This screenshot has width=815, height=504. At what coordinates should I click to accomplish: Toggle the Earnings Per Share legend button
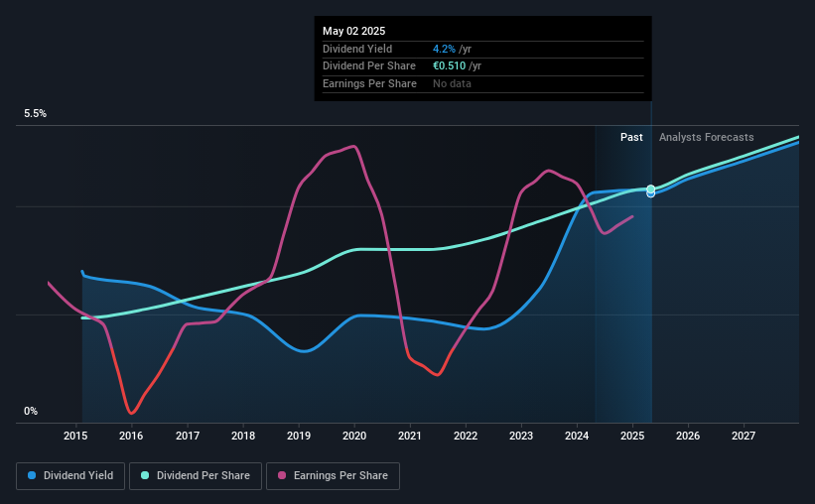(x=333, y=476)
